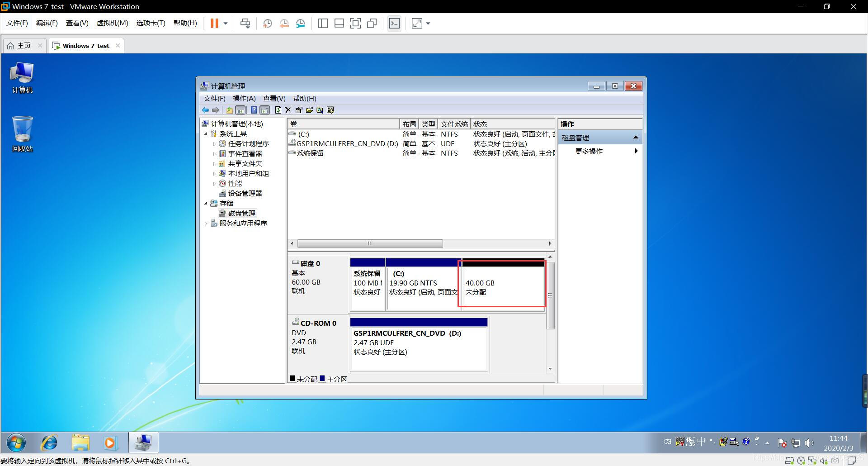Click the VMware stretch guest icon
Viewport: 868px width, 466px height.
(417, 24)
